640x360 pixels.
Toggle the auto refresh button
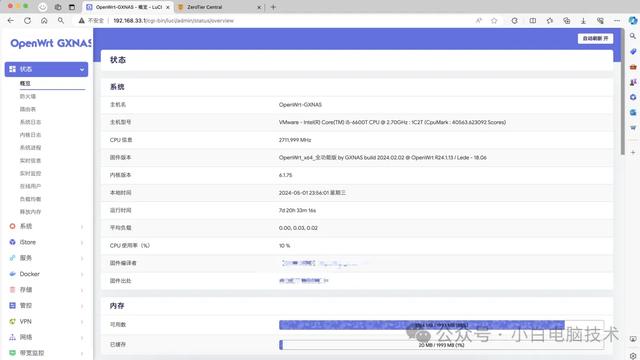pos(595,38)
